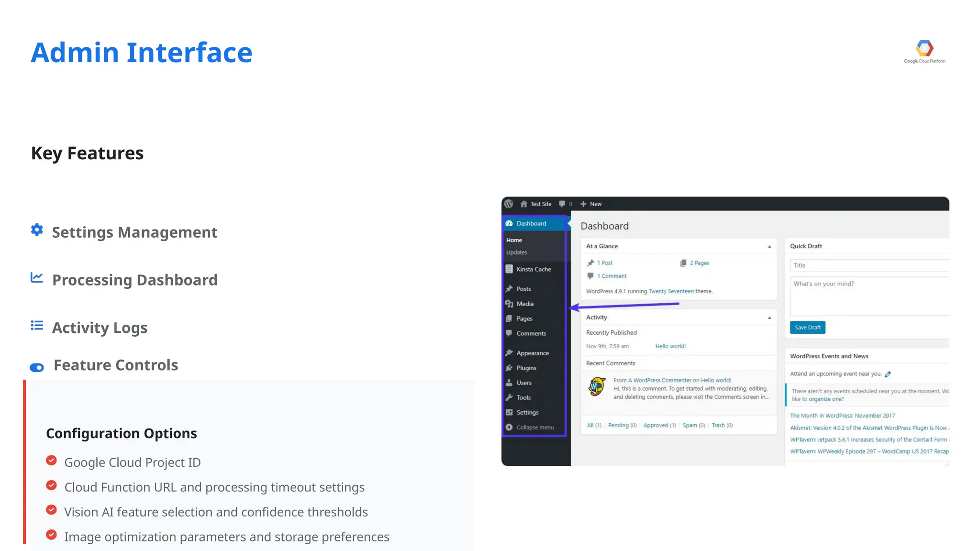Click the Settings Management gear icon
The height and width of the screenshot is (551, 980).
pyautogui.click(x=37, y=230)
